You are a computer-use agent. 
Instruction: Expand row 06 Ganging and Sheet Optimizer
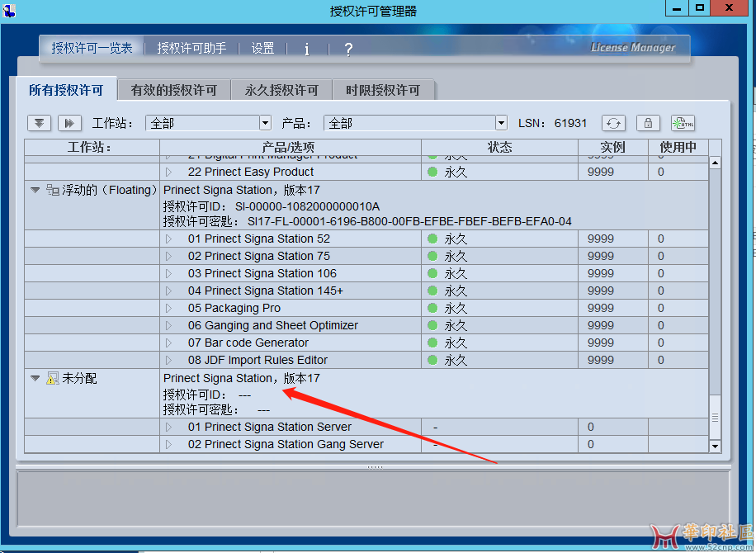[168, 325]
